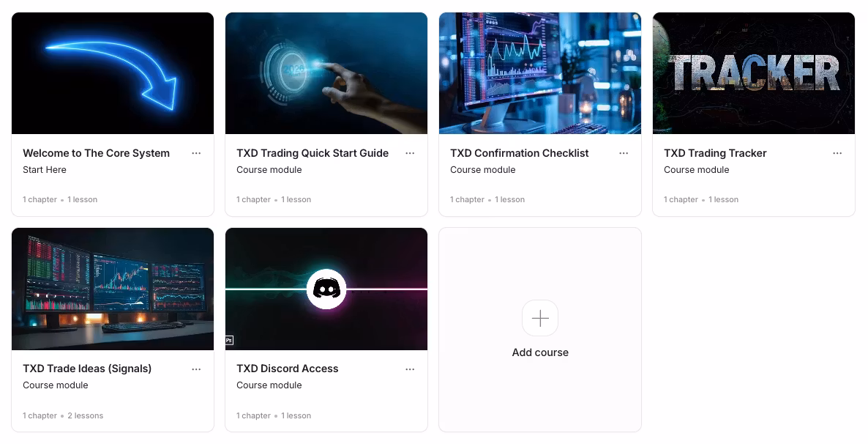Click the hand touching hologram thumbnail
This screenshot has width=868, height=444.
coord(326,73)
